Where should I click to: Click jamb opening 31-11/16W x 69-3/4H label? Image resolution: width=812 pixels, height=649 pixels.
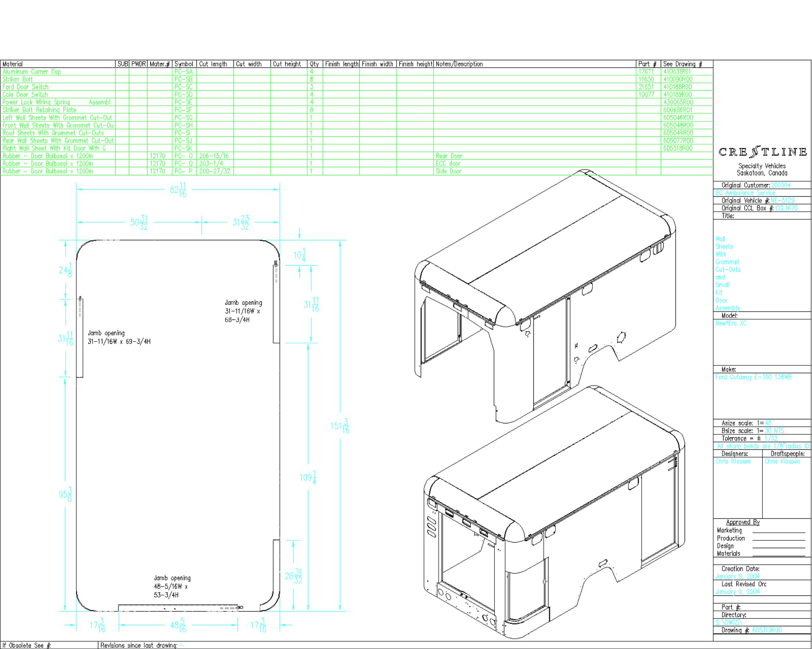pos(119,337)
